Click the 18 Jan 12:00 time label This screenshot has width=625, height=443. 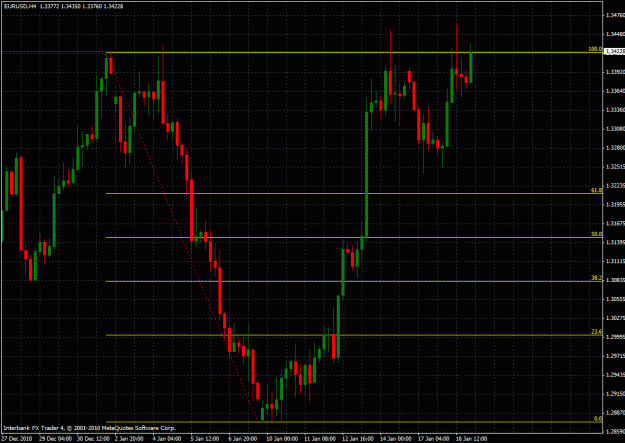tap(471, 439)
